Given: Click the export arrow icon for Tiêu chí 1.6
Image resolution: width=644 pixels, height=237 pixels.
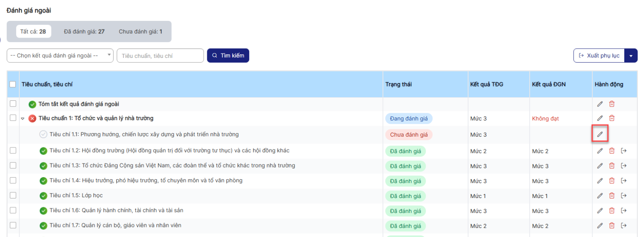Looking at the screenshot, I should point(623,210).
